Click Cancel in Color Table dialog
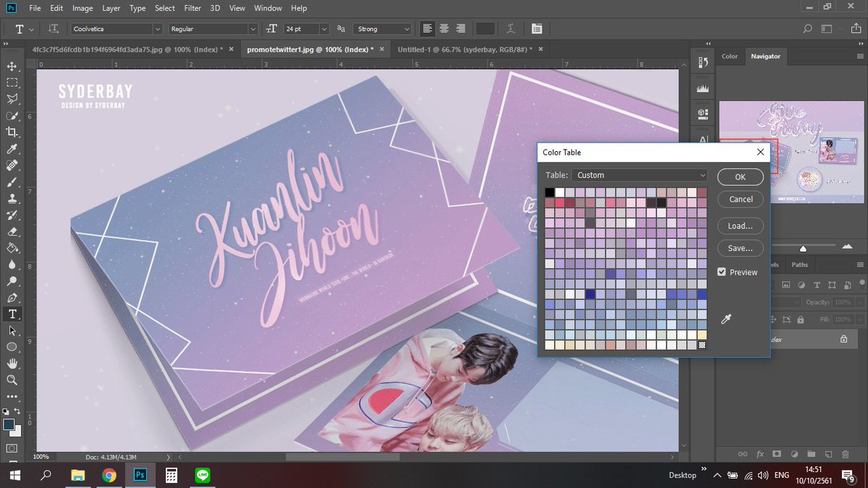 coord(740,199)
